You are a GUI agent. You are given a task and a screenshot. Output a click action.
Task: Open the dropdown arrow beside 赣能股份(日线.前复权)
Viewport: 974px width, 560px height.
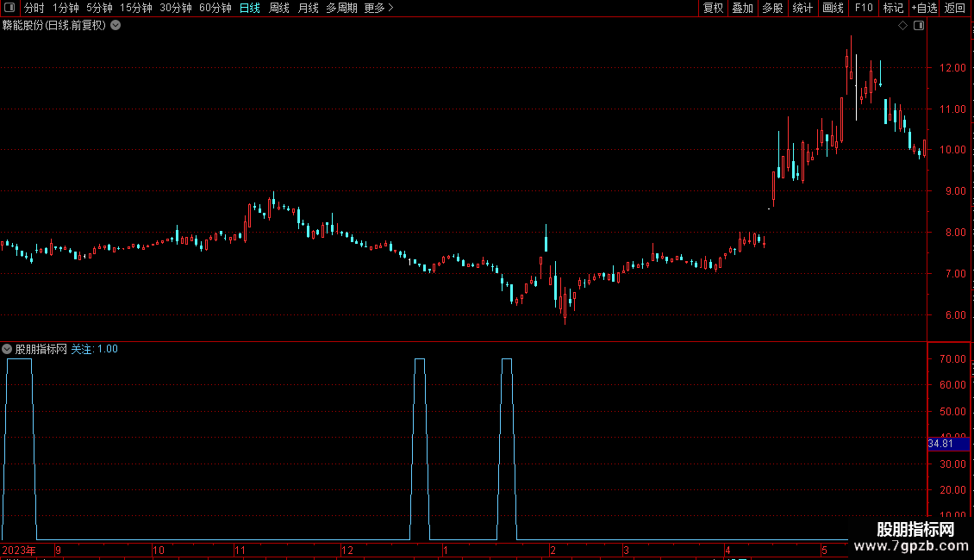pyautogui.click(x=116, y=26)
